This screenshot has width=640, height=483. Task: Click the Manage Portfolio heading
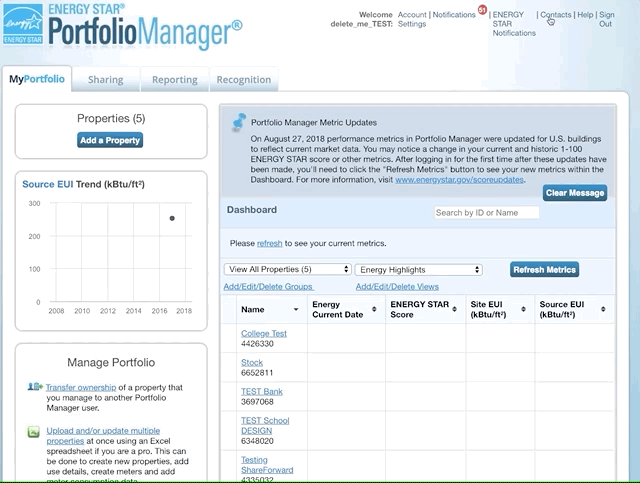point(111,363)
